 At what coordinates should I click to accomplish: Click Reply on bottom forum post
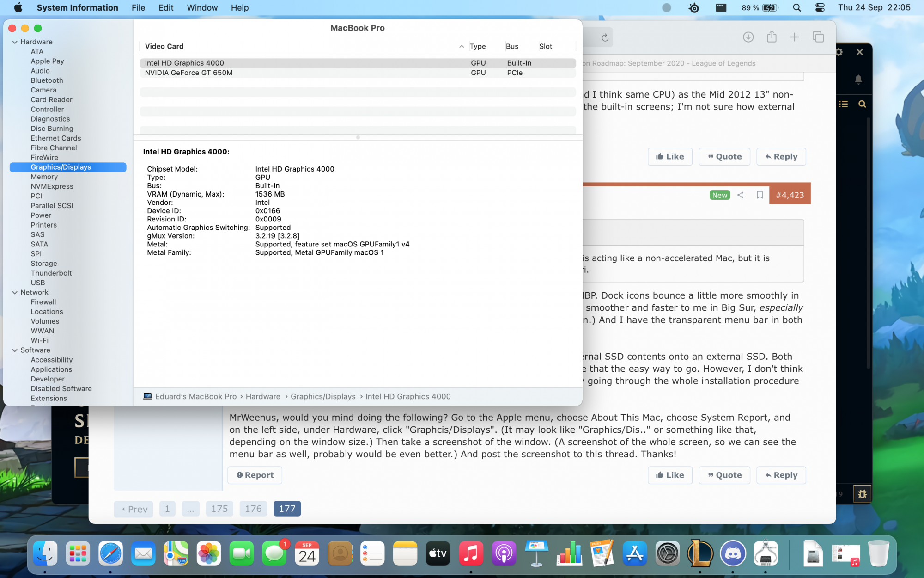[781, 475]
